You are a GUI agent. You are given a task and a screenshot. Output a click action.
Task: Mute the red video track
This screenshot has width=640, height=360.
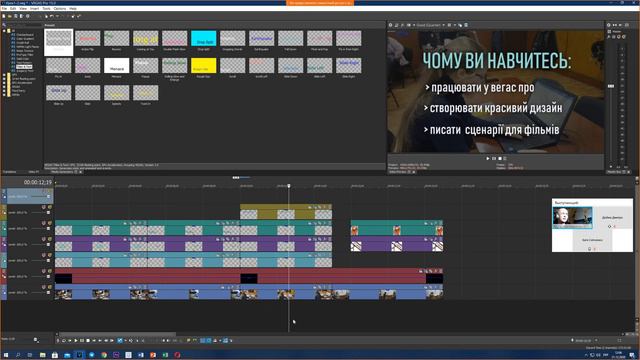44,271
